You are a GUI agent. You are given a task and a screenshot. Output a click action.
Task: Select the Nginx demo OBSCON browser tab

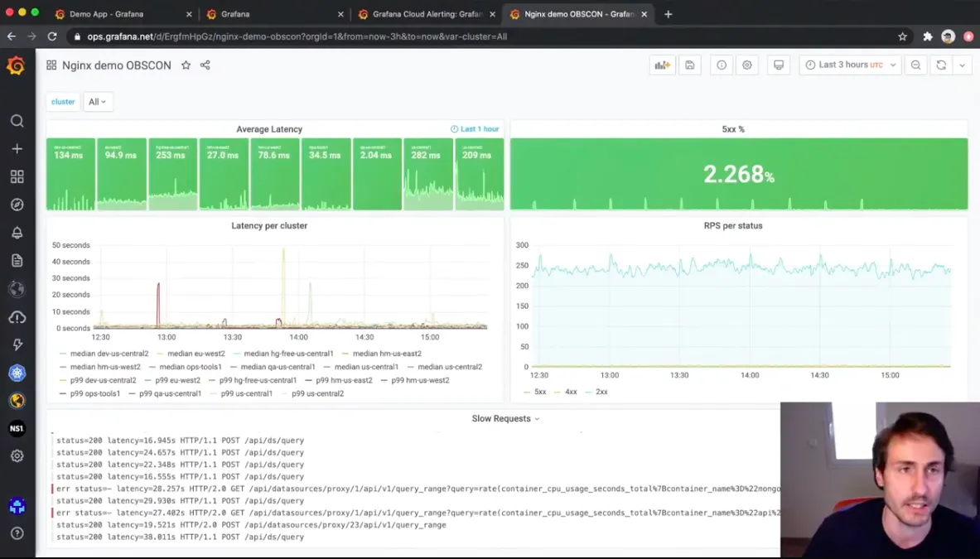tap(579, 14)
